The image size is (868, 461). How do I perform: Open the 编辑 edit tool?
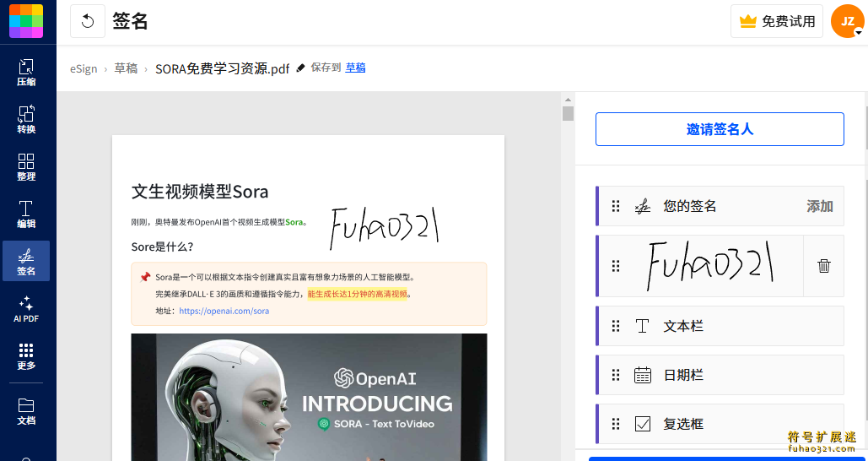coord(26,214)
